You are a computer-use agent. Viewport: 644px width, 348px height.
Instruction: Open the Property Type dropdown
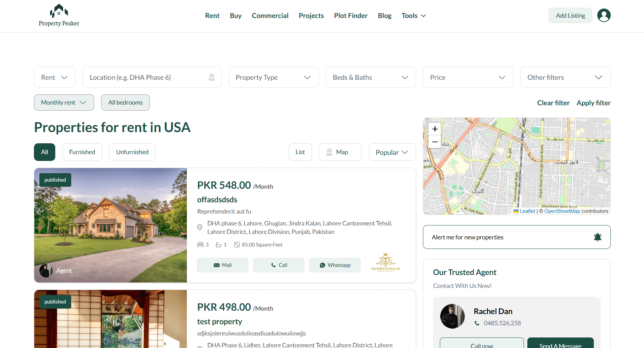(x=274, y=77)
